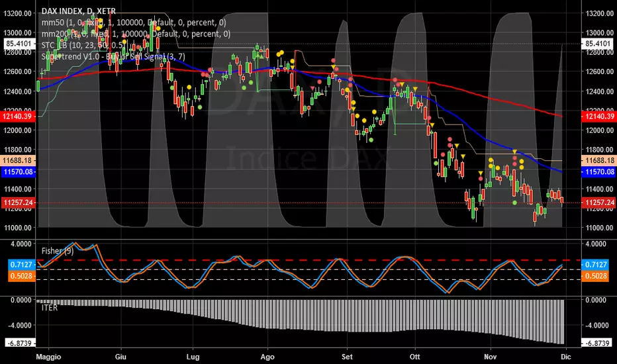
Task: Select the mm50 indicator legend
Action: (x=134, y=23)
